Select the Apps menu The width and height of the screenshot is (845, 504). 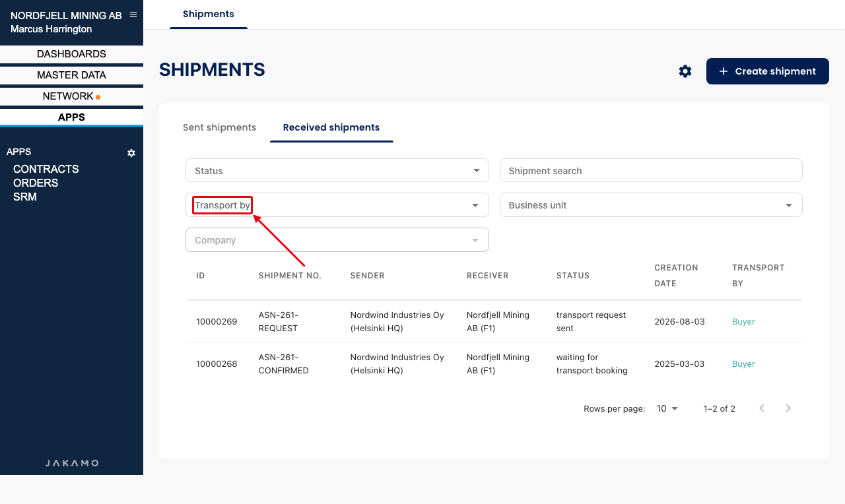[x=71, y=117]
